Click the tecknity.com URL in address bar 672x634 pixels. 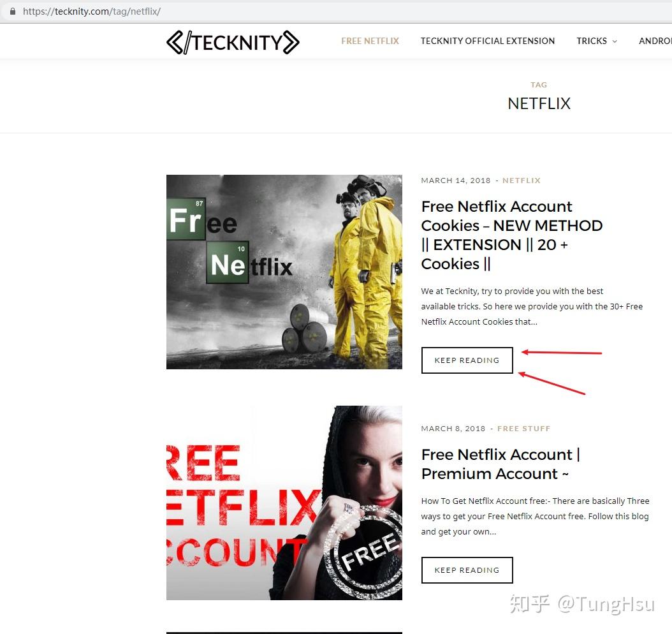[x=92, y=11]
